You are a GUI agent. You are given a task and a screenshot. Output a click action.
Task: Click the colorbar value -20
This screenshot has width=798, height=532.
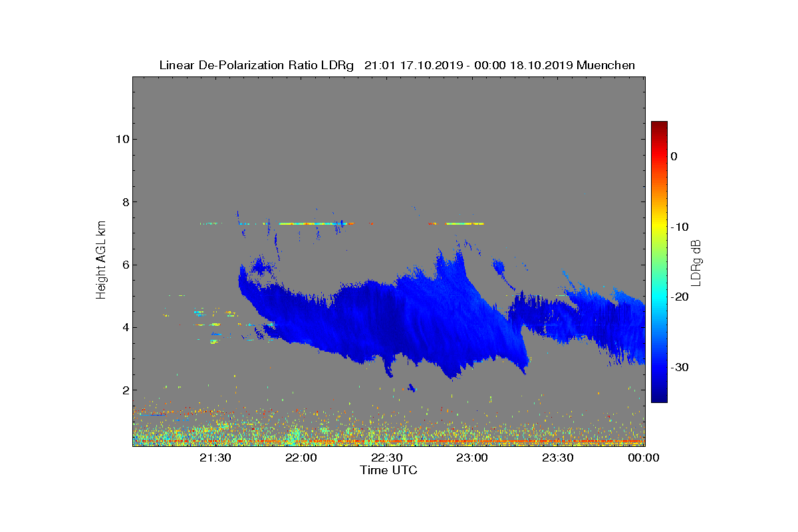click(x=679, y=297)
